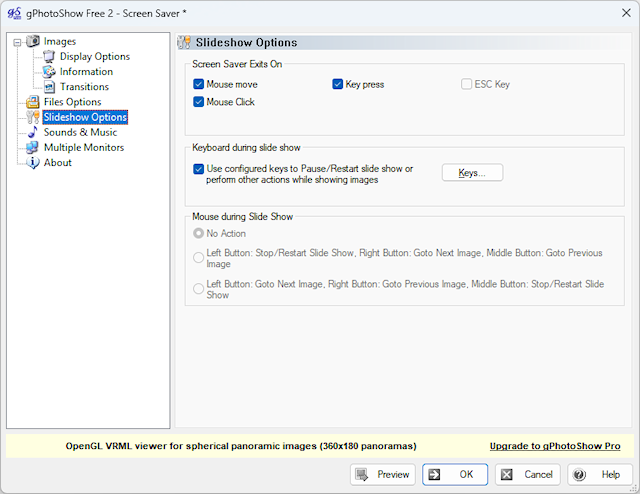640x494 pixels.
Task: Click the OpenGL VRML viewer banner text
Action: (241, 446)
